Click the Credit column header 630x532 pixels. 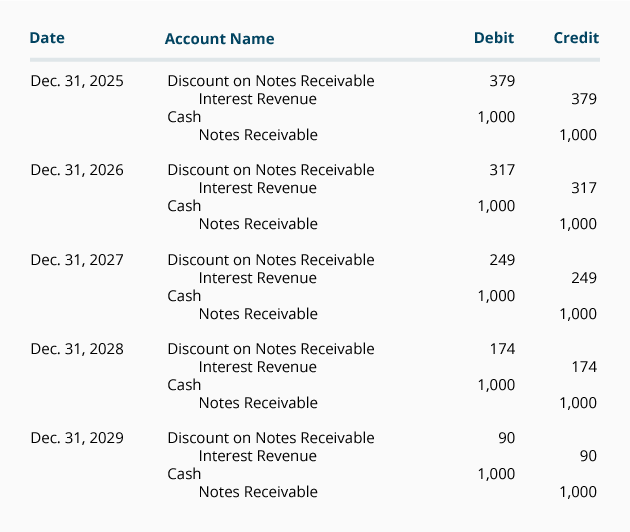(576, 38)
